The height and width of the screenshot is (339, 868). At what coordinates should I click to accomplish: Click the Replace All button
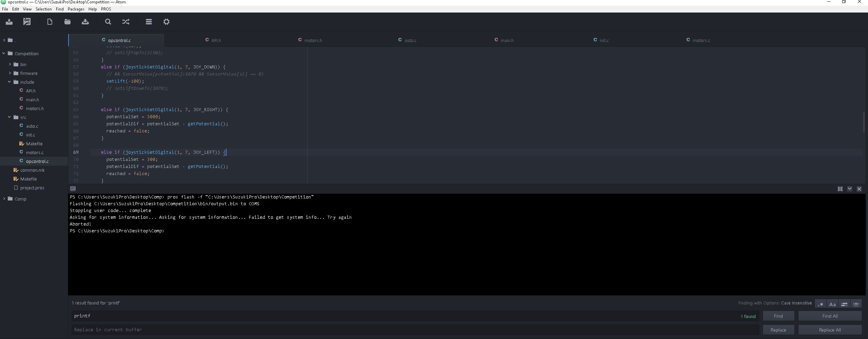[x=830, y=330]
